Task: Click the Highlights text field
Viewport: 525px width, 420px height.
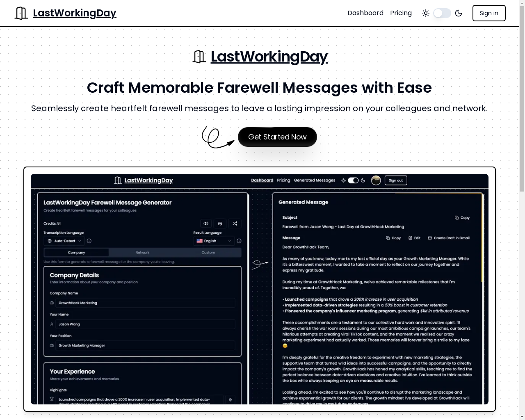Action: (x=139, y=400)
